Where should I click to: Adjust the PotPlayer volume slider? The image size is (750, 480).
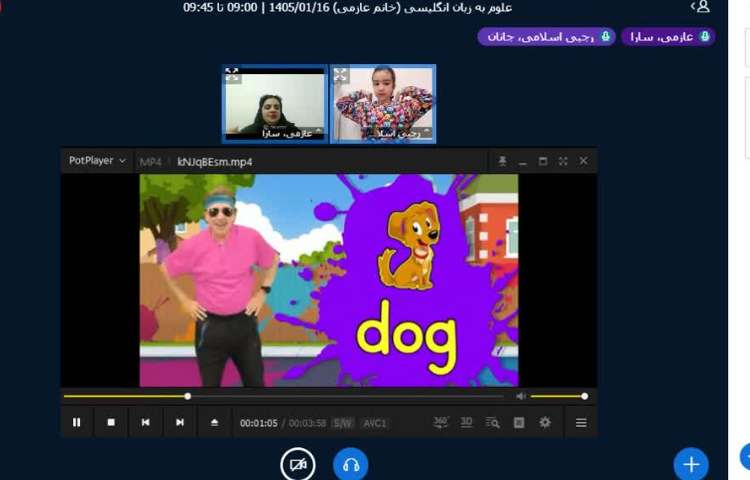(559, 396)
